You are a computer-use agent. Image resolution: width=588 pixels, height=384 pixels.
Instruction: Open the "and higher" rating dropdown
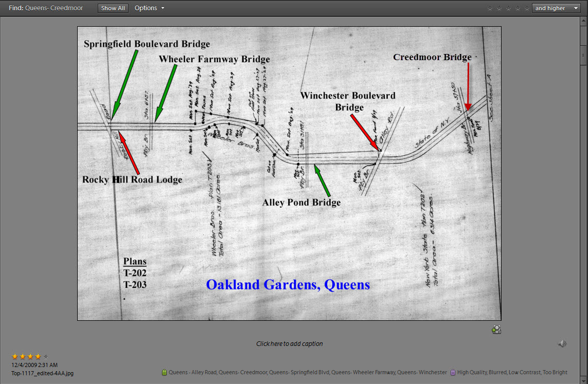point(556,8)
